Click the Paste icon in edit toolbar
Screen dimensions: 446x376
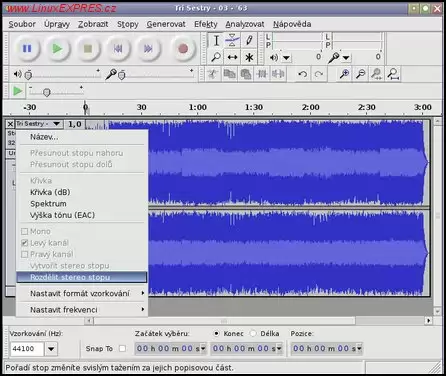coord(246,74)
